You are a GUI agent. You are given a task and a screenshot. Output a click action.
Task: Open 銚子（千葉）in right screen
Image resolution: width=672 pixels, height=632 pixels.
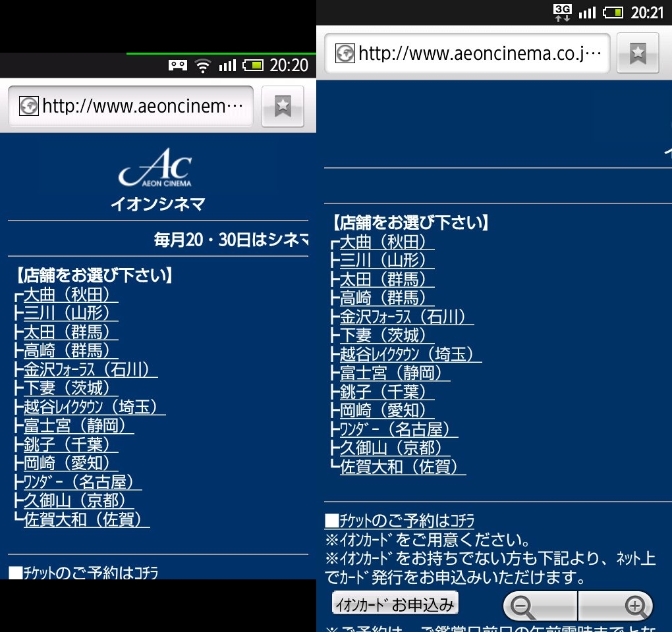tap(387, 392)
